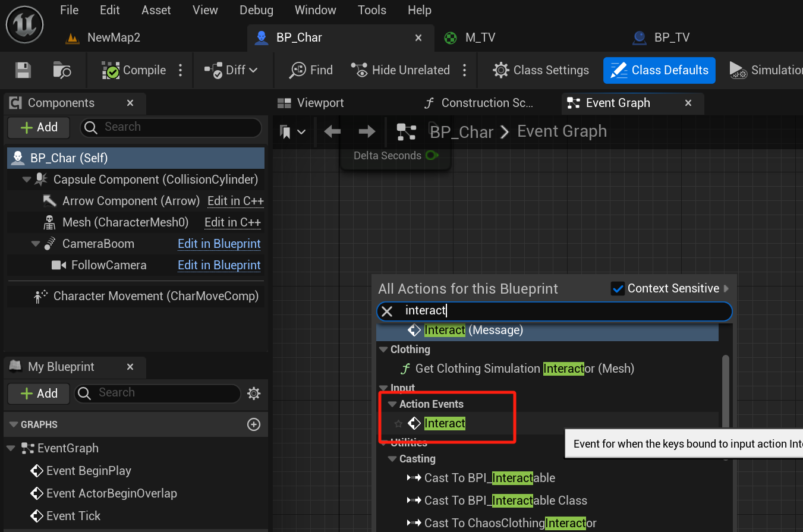
Task: Open the View menu
Action: click(x=205, y=10)
